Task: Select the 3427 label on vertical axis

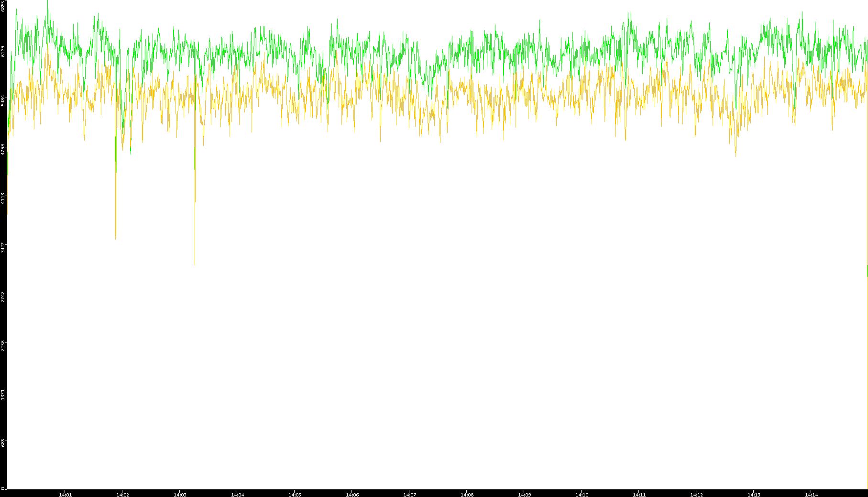Action: point(3,247)
